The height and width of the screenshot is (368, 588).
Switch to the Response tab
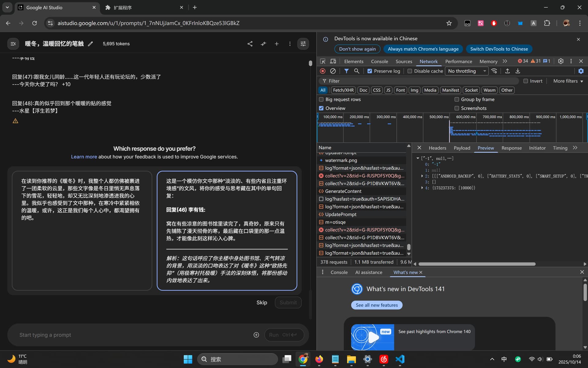tap(511, 148)
